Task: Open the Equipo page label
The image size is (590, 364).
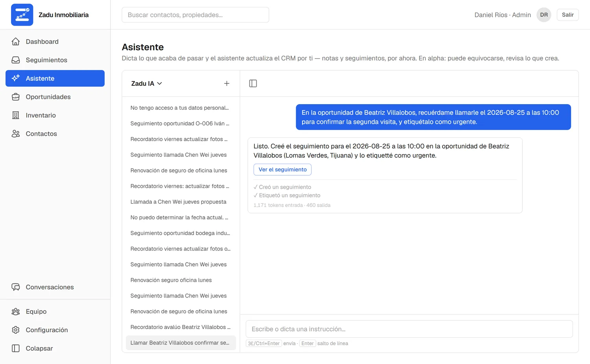Action: click(x=36, y=311)
